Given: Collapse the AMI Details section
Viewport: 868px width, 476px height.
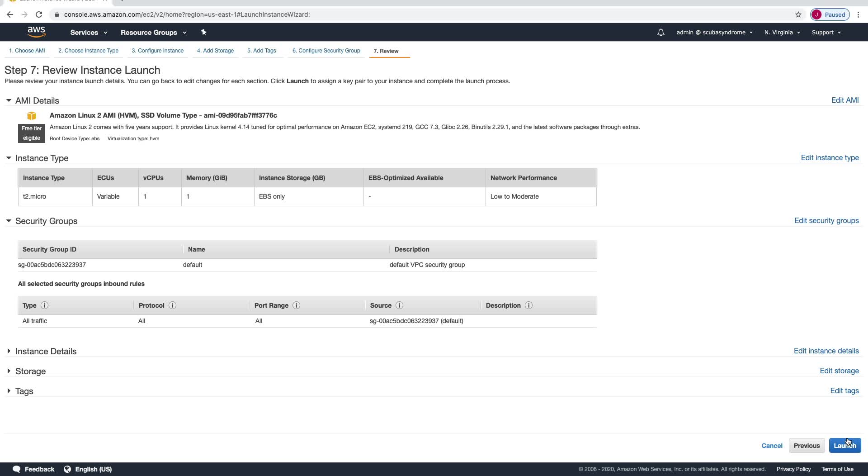Looking at the screenshot, I should [x=9, y=100].
